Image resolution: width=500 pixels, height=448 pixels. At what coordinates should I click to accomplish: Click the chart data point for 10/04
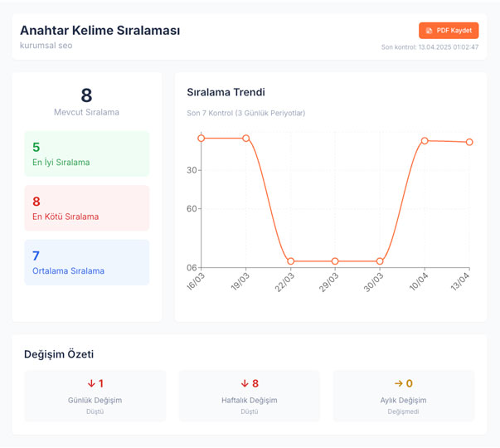(x=425, y=141)
